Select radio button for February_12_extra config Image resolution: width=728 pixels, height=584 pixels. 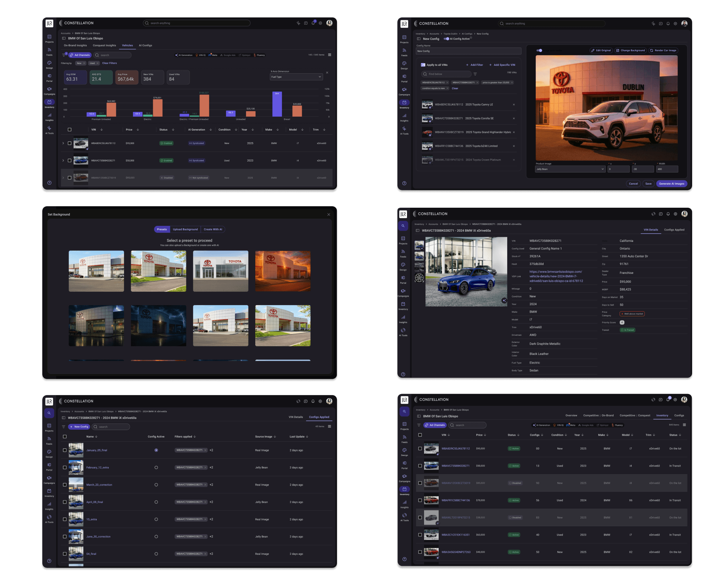pyautogui.click(x=156, y=467)
